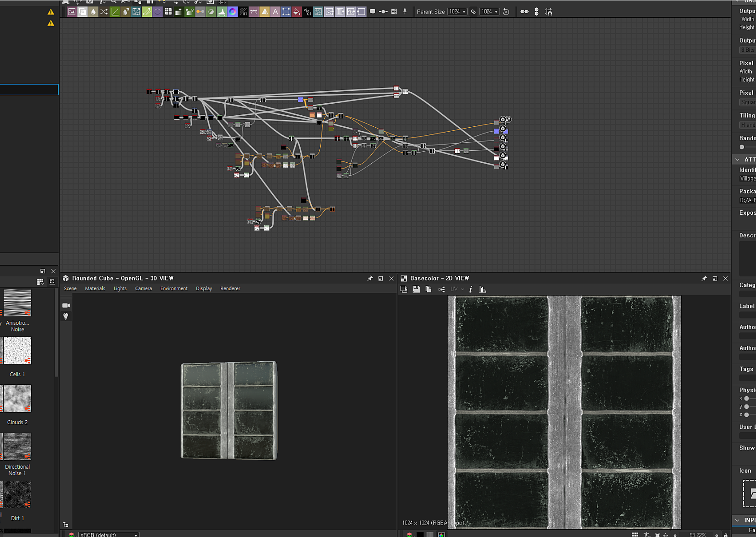756x537 pixels.
Task: Add an Emboss node with purple circle icon
Action: [x=158, y=12]
